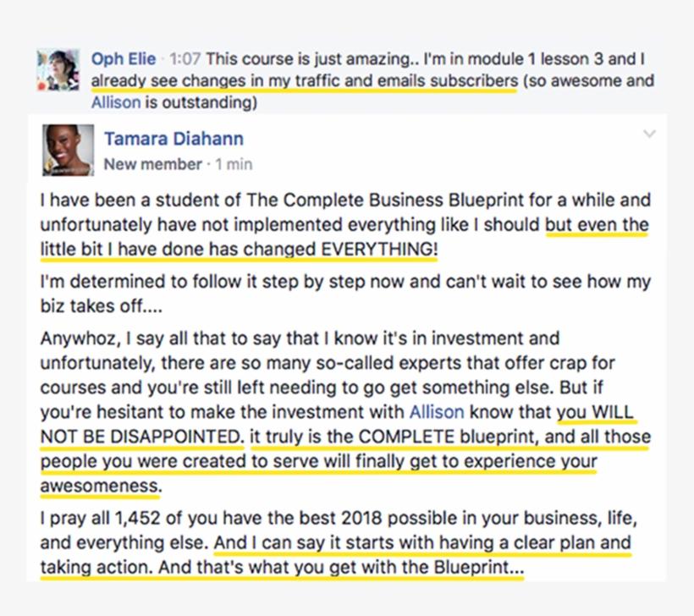Visit Oph Elie's profile name link
Image resolution: width=694 pixels, height=616 pixels.
(x=124, y=59)
